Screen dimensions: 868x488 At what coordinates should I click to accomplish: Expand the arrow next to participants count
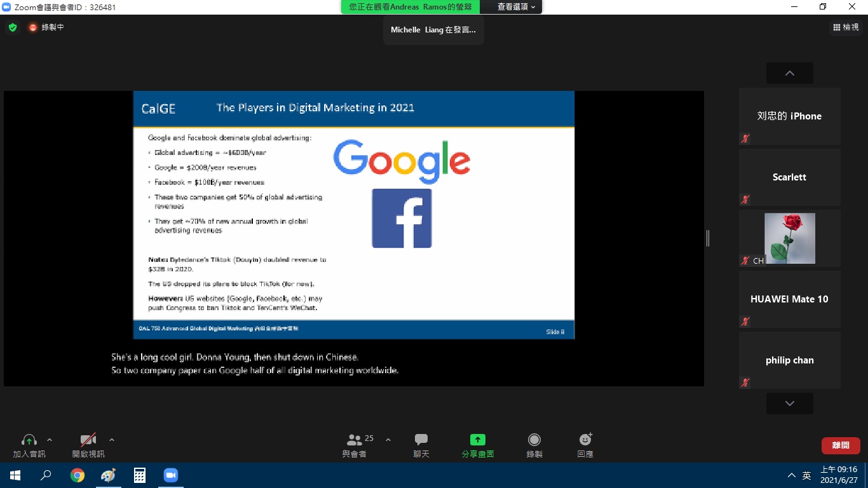(388, 440)
